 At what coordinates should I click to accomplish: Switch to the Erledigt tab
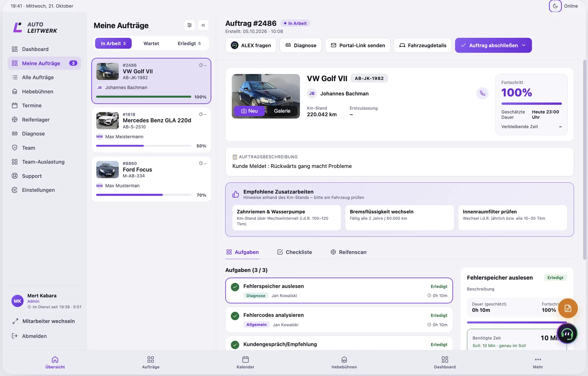click(x=189, y=43)
